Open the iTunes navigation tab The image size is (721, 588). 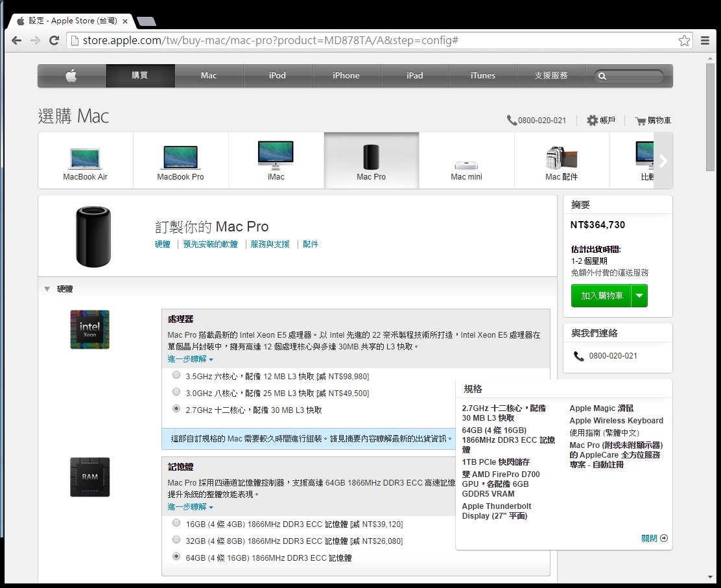[483, 75]
